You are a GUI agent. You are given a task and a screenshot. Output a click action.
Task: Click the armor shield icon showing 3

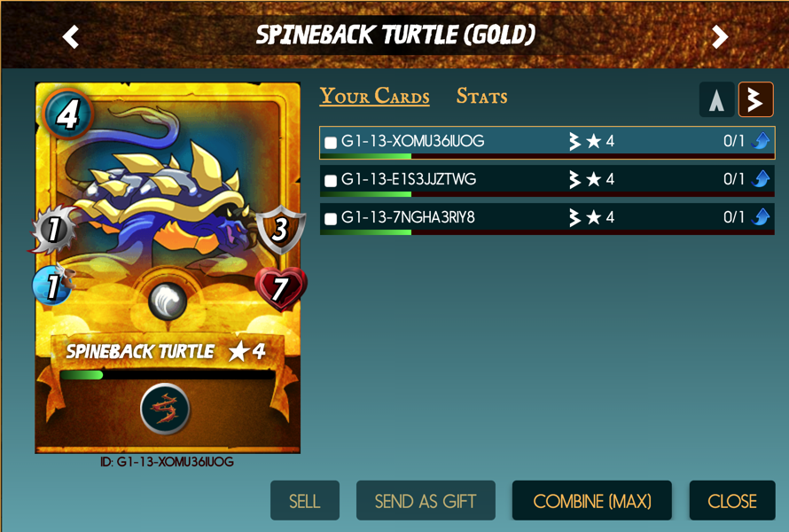point(281,230)
